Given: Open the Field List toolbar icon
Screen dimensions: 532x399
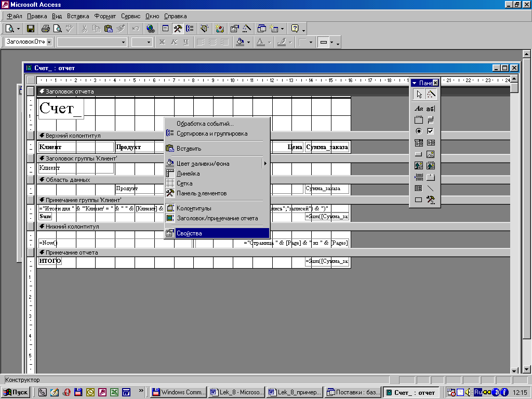Looking at the screenshot, I should pyautogui.click(x=166, y=29).
